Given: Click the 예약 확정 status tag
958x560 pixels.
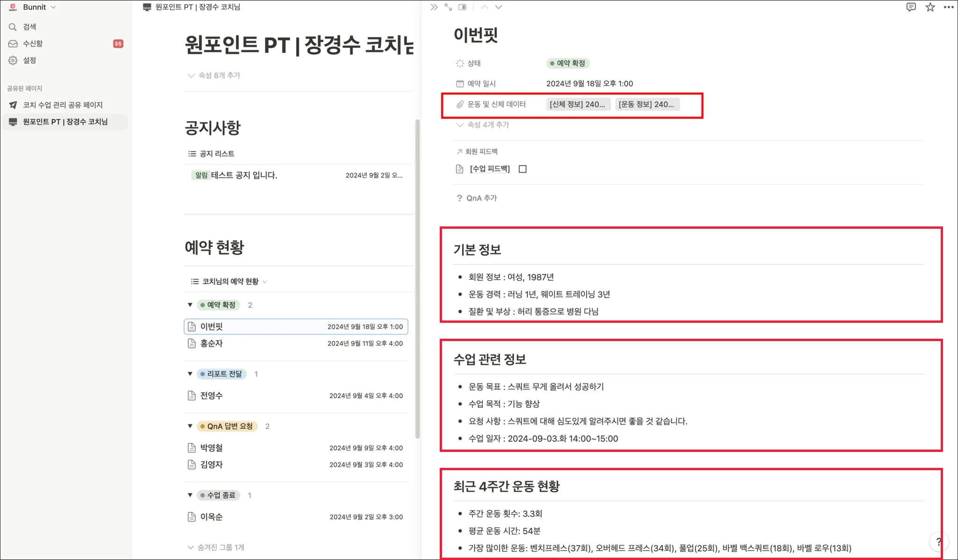Looking at the screenshot, I should click(567, 63).
